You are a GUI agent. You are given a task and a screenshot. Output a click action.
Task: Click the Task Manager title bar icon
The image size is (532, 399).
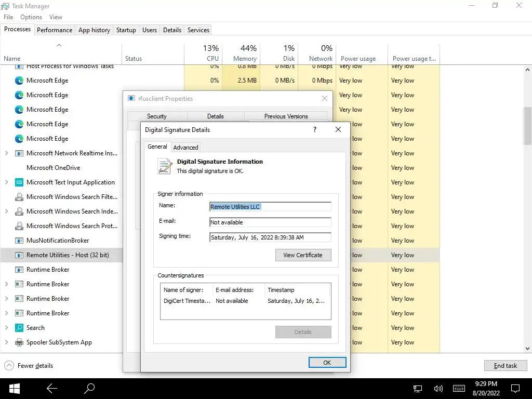coord(5,6)
